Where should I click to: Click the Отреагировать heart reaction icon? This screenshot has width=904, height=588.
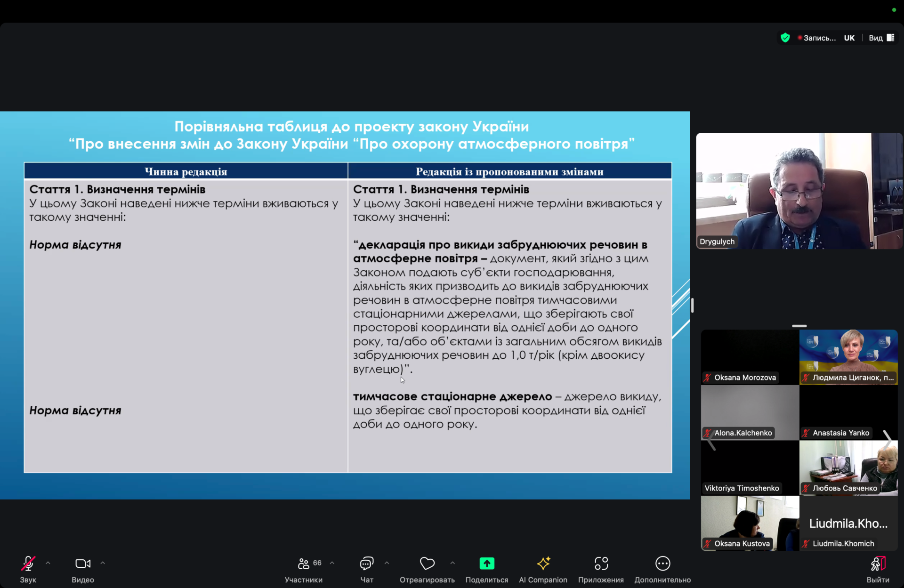click(427, 564)
